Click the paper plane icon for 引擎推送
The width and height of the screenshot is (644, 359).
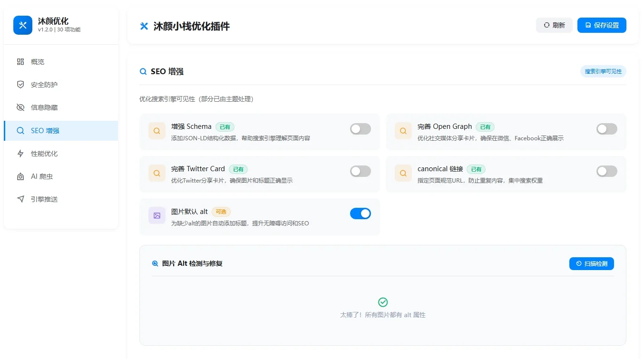(x=20, y=199)
